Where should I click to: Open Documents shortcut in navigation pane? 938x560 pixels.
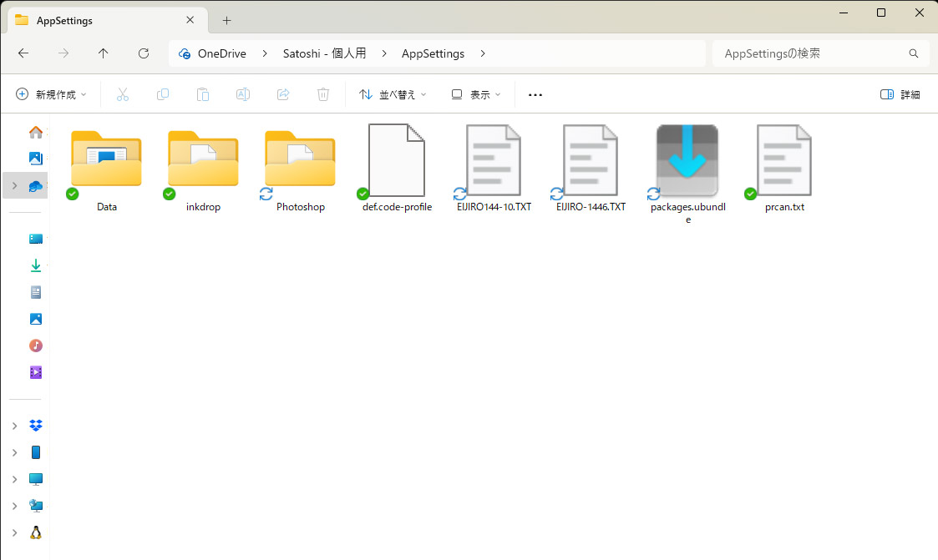[x=36, y=292]
